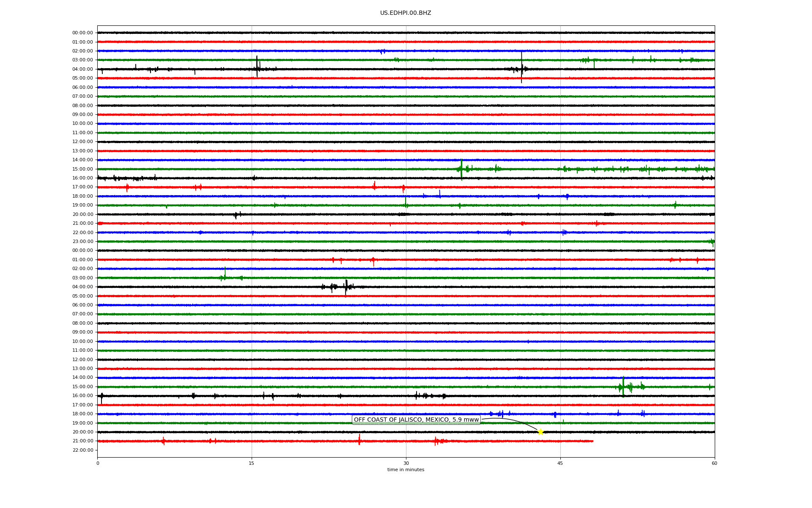
Task: Click the 45 minute x-axis tick label
Action: point(560,464)
